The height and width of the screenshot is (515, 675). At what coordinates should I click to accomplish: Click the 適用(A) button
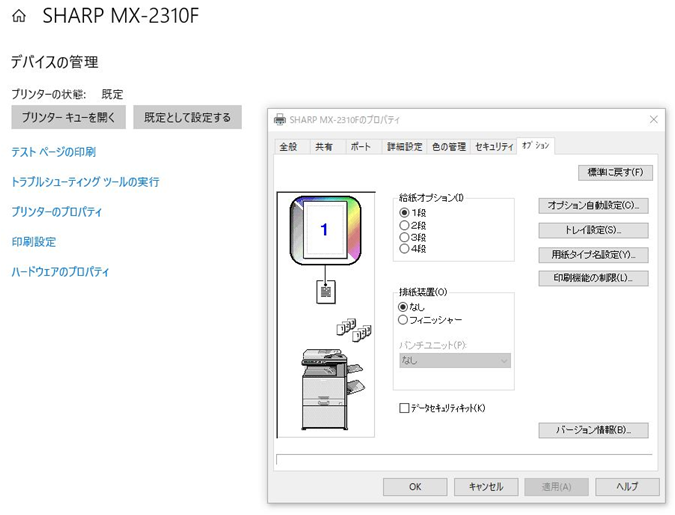pyautogui.click(x=556, y=487)
